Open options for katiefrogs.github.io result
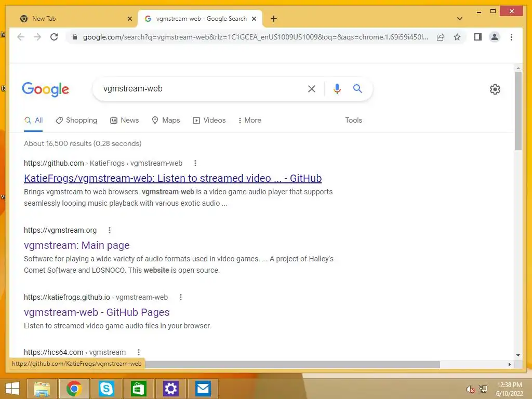This screenshot has width=532, height=399. click(x=180, y=297)
